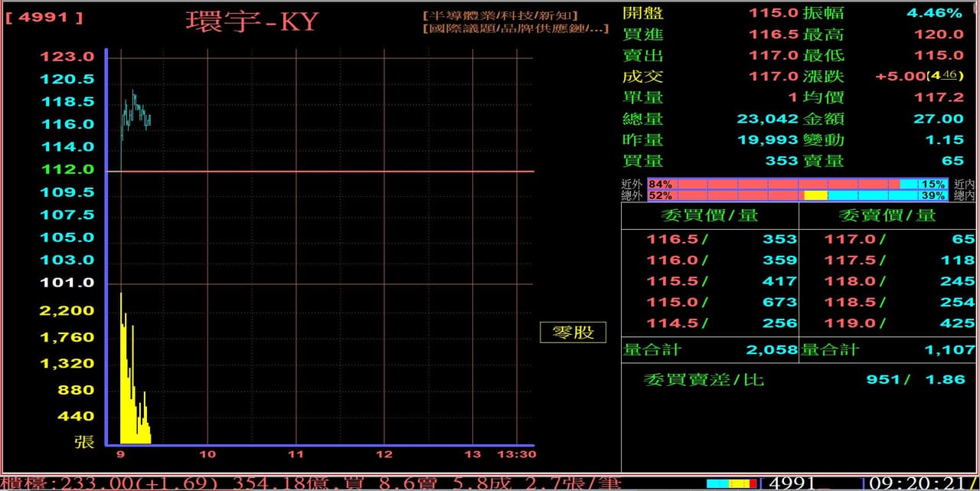Click the 均價 value 117.2

tap(939, 97)
